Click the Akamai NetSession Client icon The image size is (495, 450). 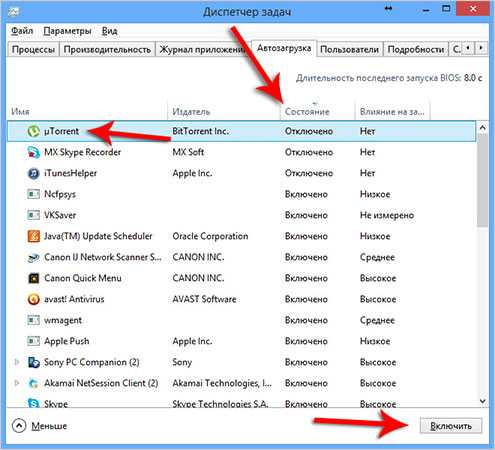click(x=33, y=383)
